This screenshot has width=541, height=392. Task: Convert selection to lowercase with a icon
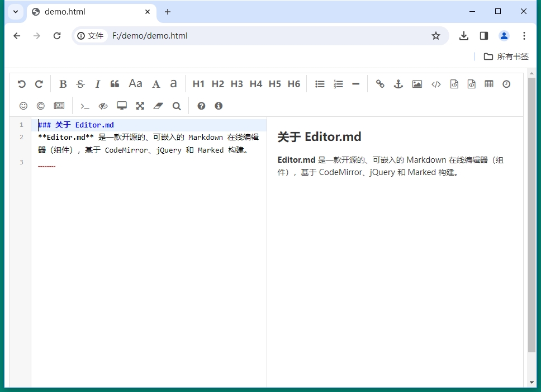[x=173, y=84]
